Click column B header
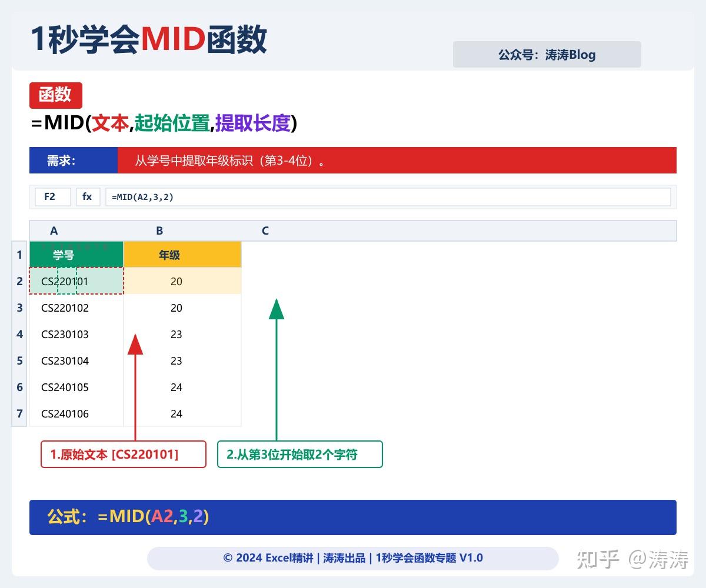This screenshot has width=706, height=588. point(159,230)
